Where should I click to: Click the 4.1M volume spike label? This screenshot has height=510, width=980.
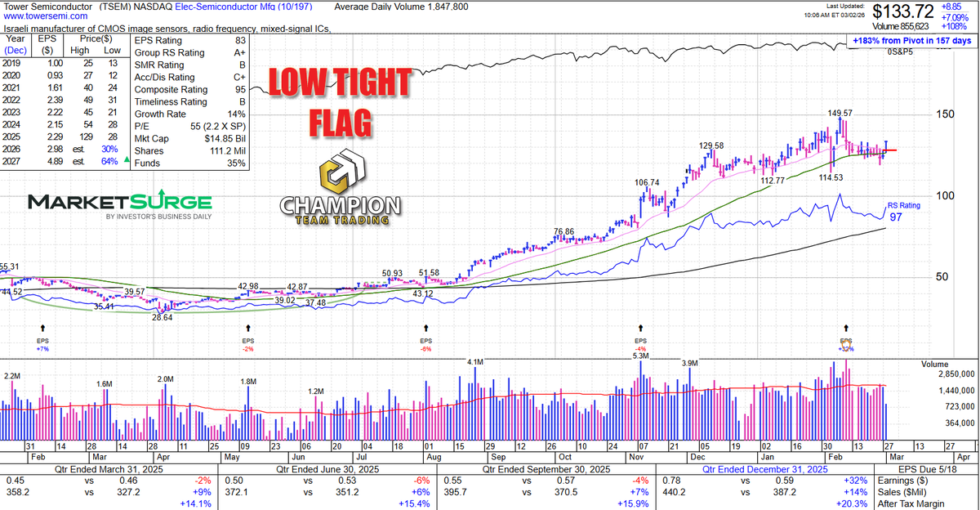coord(475,361)
